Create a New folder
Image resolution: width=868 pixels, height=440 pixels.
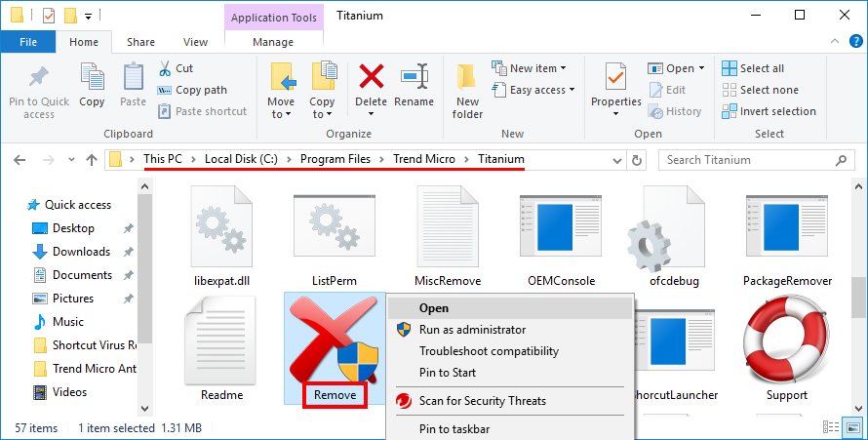468,91
